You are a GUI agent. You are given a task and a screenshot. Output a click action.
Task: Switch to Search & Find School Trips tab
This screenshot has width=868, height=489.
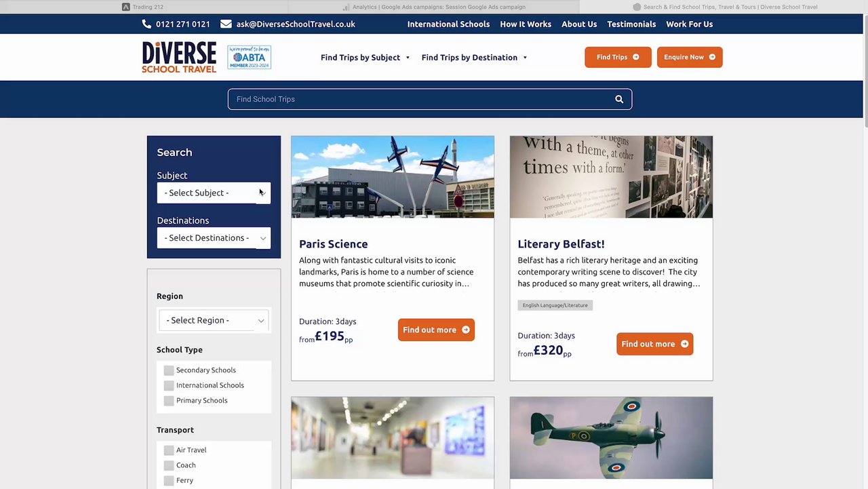coord(724,7)
